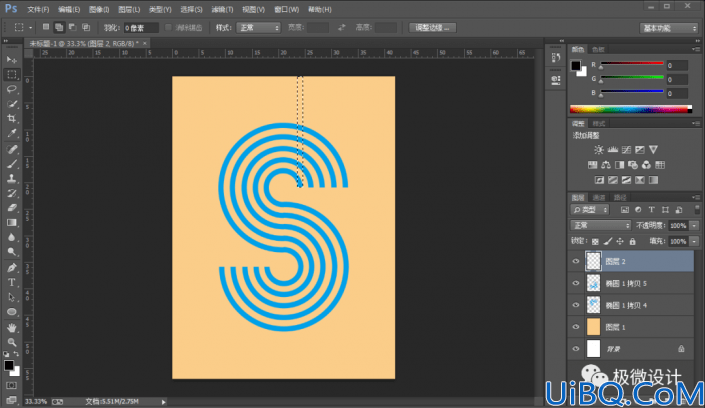705x408 pixels.
Task: Open the opacity 不透明度 slider arrow
Action: point(695,225)
